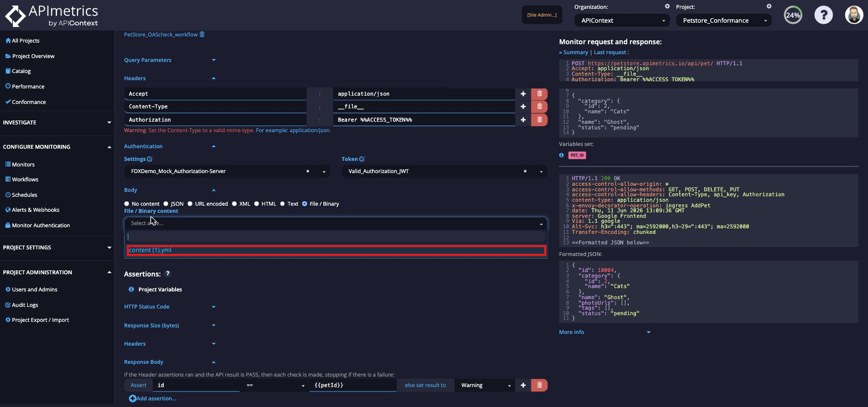Screen dimensions: 868x407
Task: Select the JSON body option
Action: (166, 204)
